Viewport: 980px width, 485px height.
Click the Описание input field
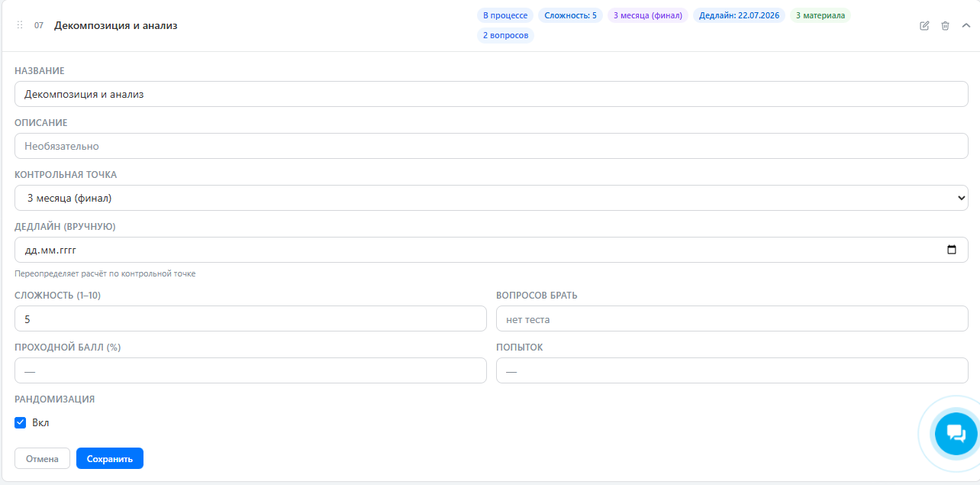pyautogui.click(x=491, y=146)
